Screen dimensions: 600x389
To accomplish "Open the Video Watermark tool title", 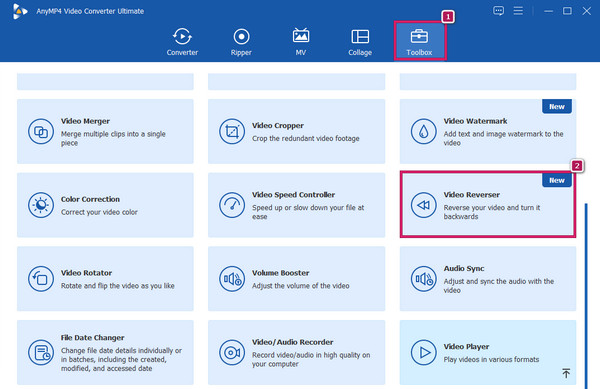I will (475, 121).
